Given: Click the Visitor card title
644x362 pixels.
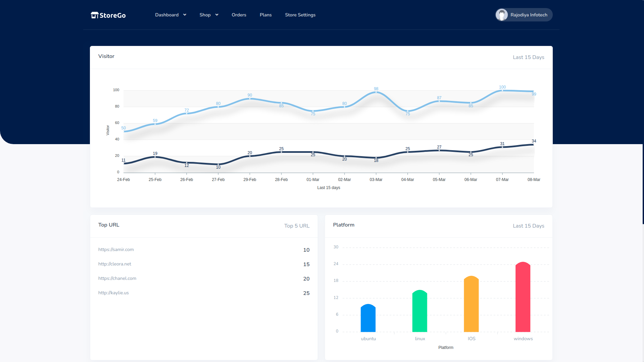Looking at the screenshot, I should [106, 56].
